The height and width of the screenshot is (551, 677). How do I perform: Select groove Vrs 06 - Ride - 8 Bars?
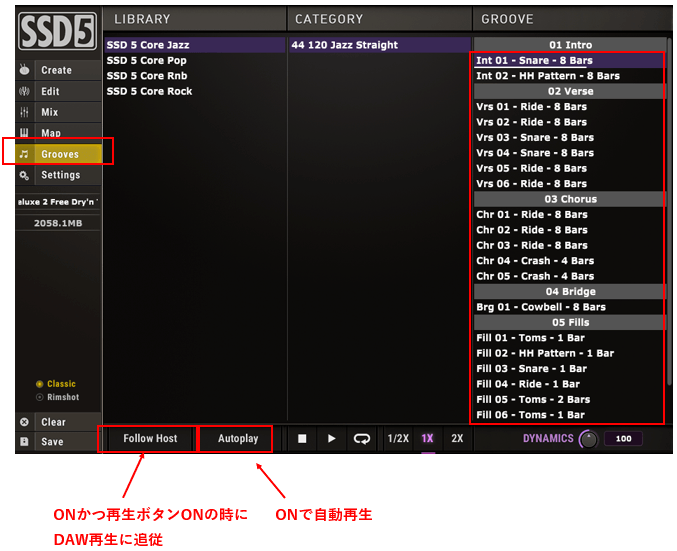coord(570,184)
